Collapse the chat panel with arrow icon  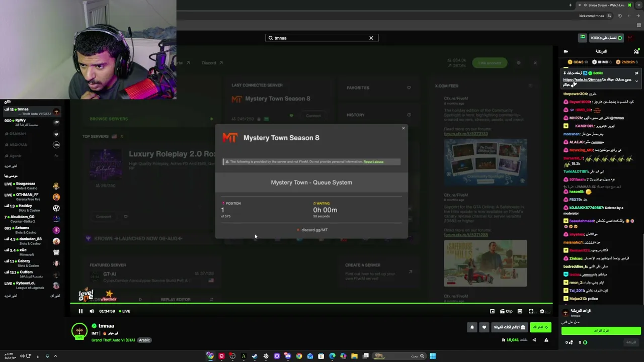[566, 51]
